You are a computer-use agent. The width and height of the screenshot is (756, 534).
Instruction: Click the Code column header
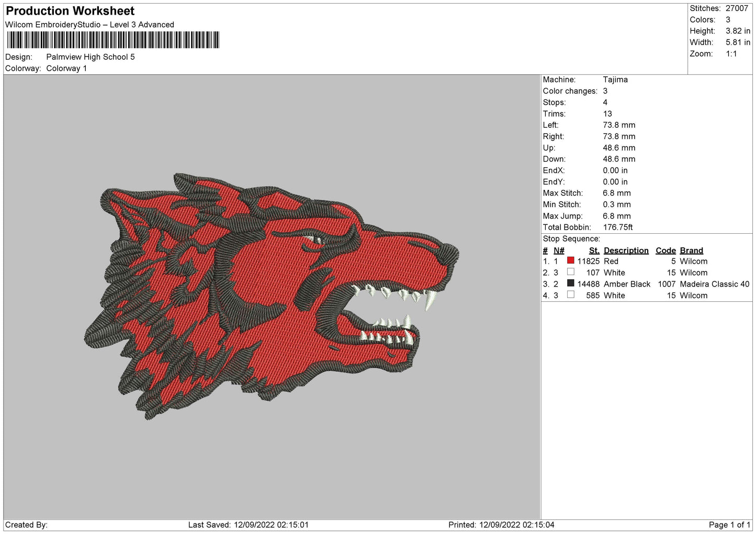click(665, 251)
